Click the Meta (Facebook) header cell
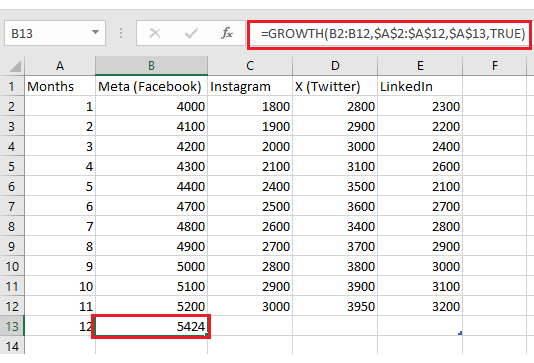The width and height of the screenshot is (534, 363). point(151,86)
